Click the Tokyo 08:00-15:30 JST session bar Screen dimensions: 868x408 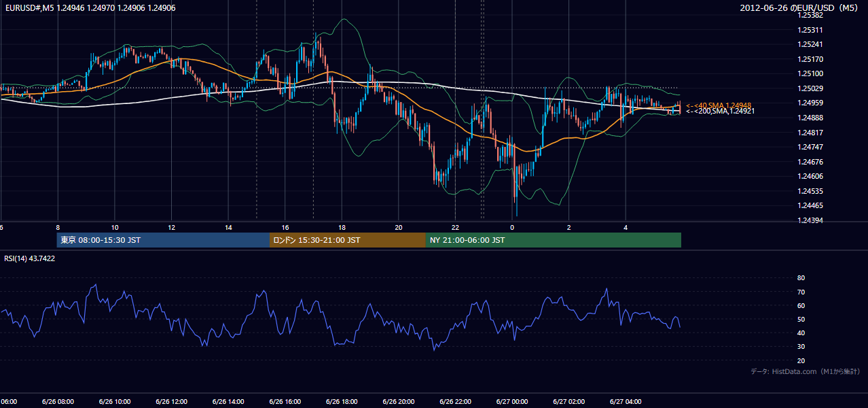click(163, 240)
